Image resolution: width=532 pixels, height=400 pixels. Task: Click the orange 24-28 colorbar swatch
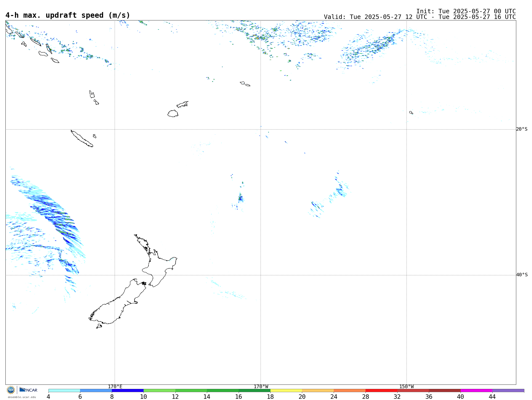coord(350,391)
